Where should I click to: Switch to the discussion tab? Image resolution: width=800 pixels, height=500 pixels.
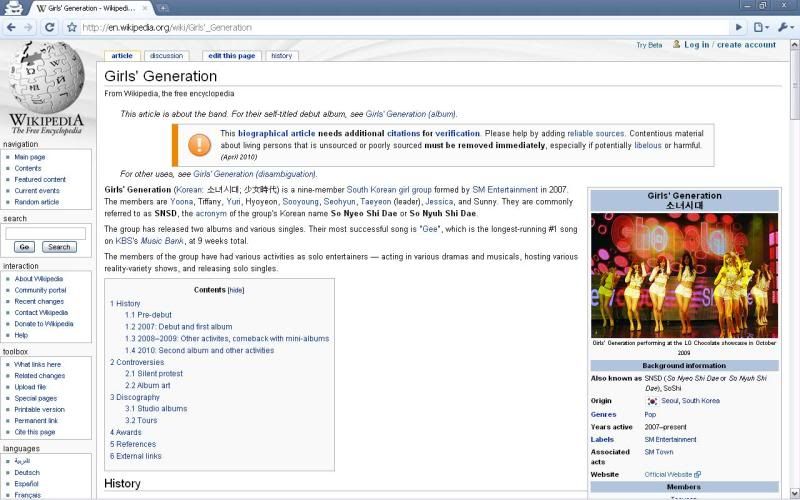click(166, 56)
